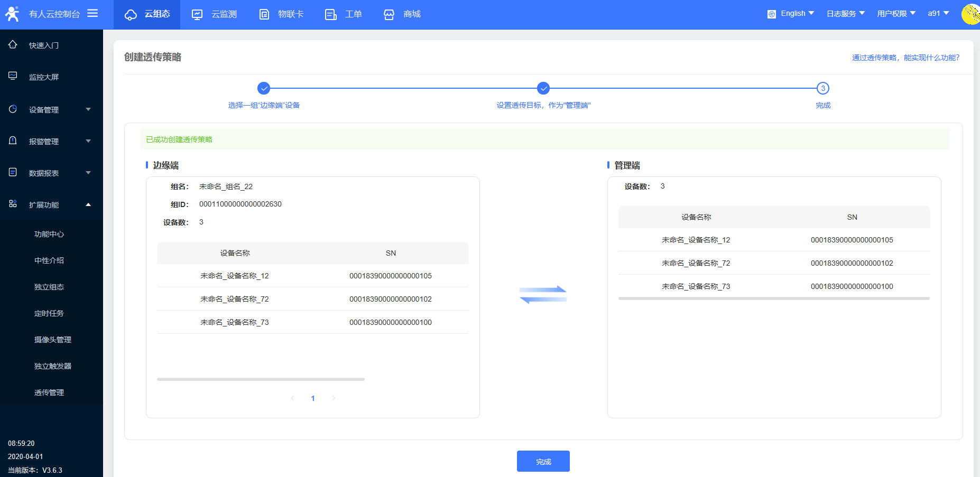
Task: Click the 边缘端 SN column header
Action: (x=391, y=253)
